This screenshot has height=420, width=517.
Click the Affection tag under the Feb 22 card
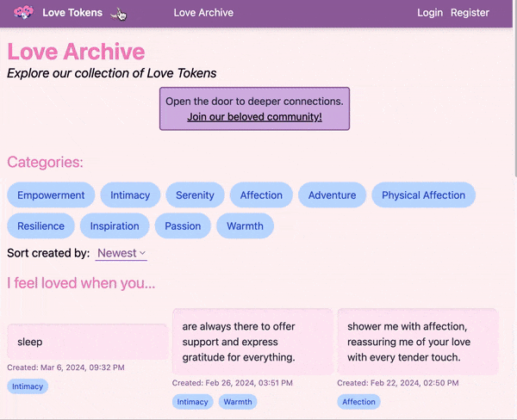click(358, 402)
